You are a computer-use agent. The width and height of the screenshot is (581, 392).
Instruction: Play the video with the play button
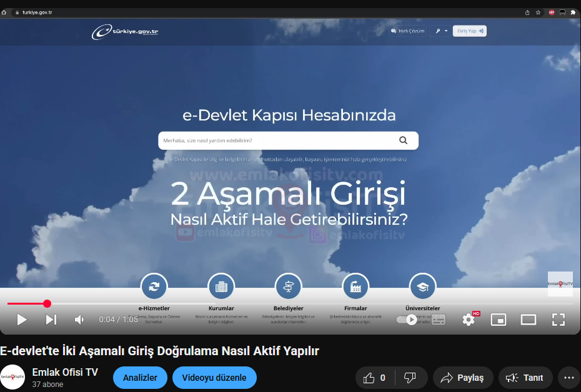click(x=22, y=320)
